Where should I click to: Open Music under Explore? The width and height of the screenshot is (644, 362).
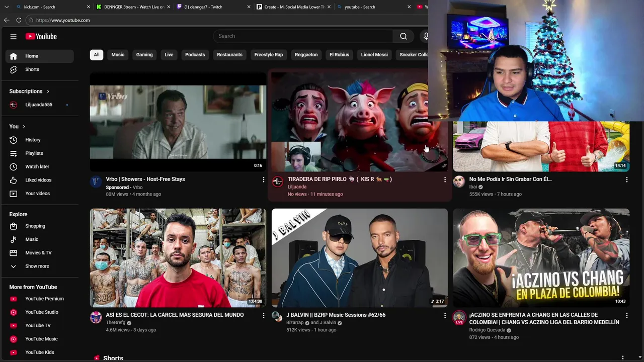tap(40, 239)
